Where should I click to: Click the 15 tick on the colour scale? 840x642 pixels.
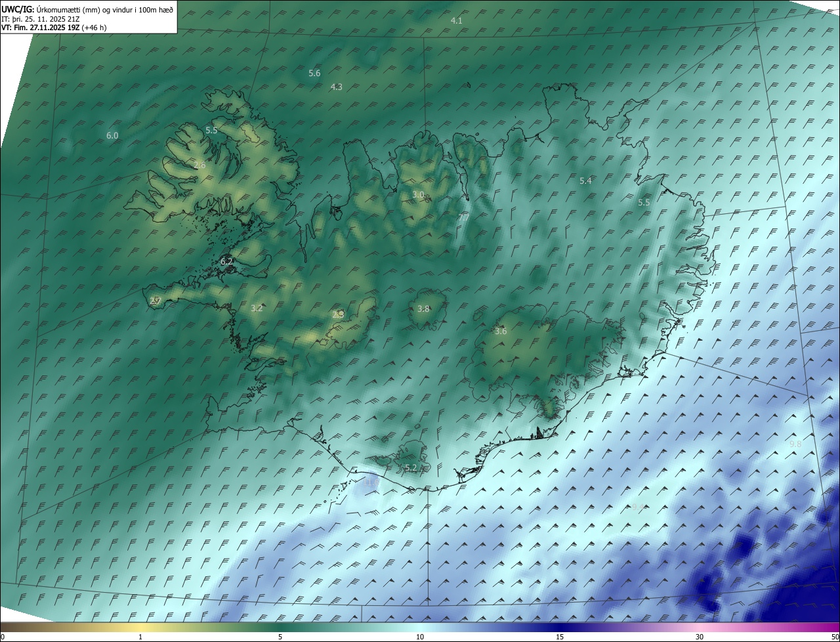[x=560, y=637]
